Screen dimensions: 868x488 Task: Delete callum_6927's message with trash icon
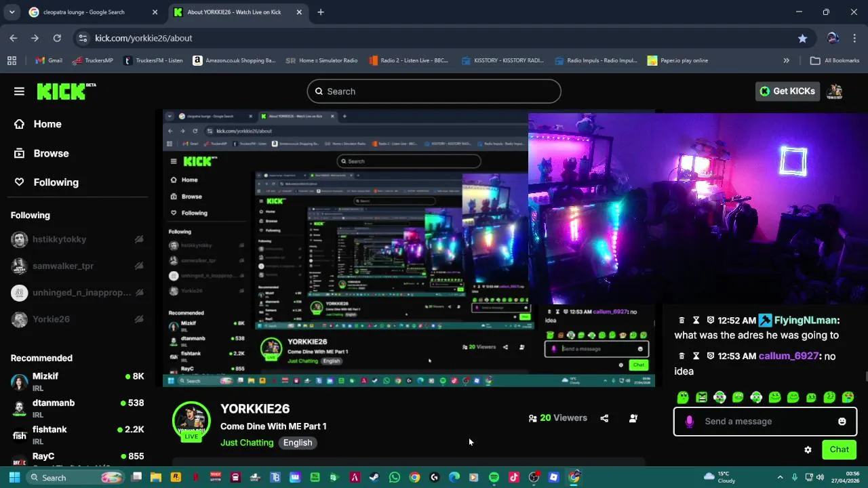[x=682, y=356]
